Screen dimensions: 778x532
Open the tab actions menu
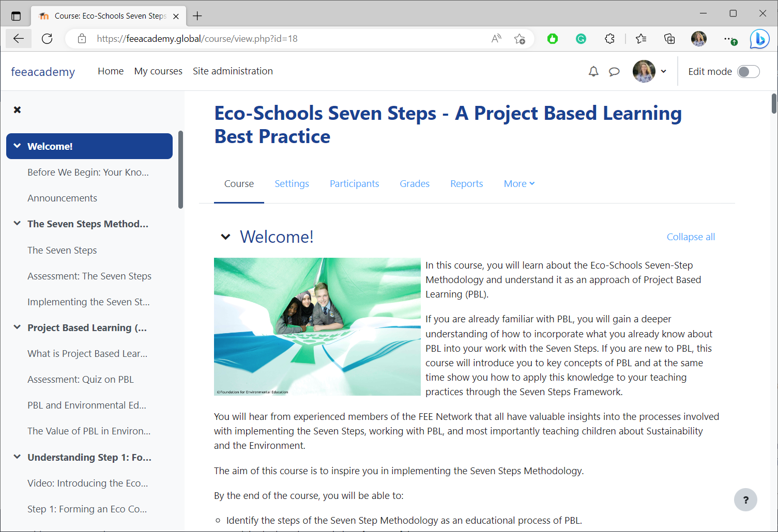click(16, 16)
